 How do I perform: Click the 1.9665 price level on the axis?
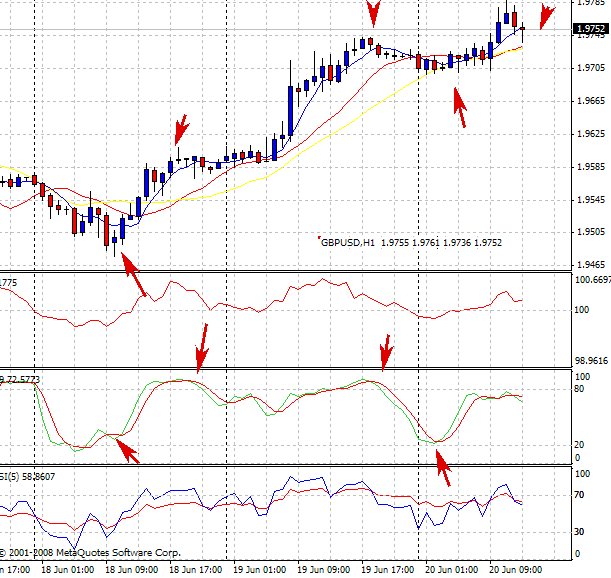(591, 101)
